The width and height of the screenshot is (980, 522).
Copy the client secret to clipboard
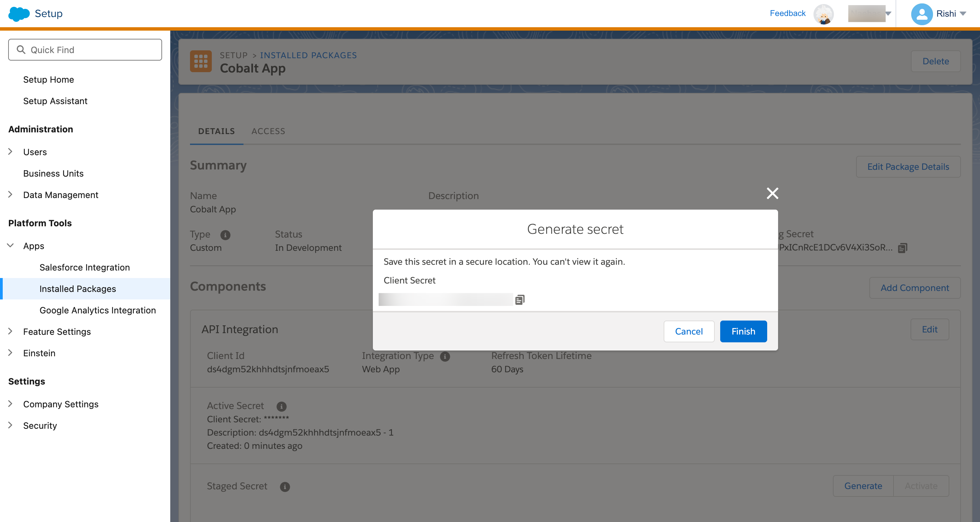pyautogui.click(x=520, y=299)
